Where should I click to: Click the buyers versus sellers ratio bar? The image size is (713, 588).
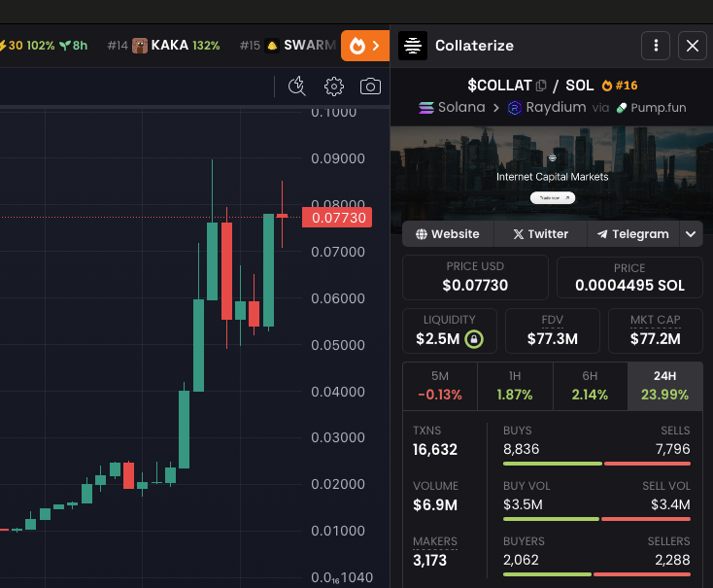point(596,574)
